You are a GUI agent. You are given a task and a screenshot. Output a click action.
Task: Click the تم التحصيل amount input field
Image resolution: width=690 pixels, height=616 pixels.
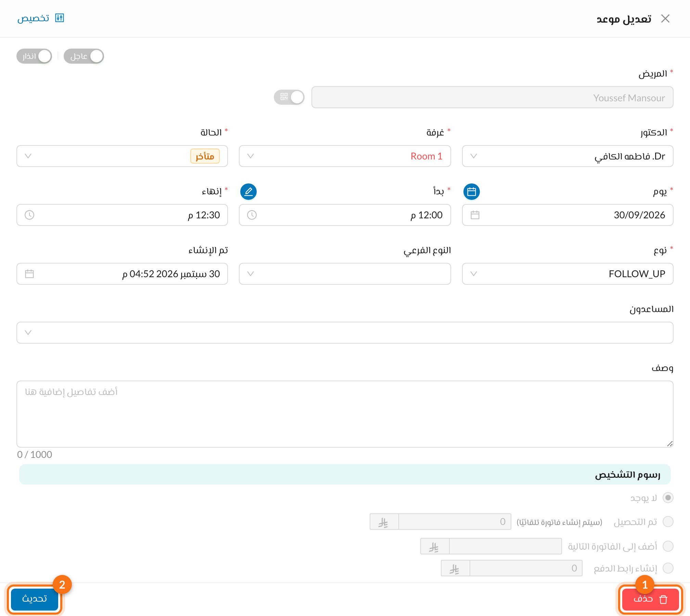455,522
